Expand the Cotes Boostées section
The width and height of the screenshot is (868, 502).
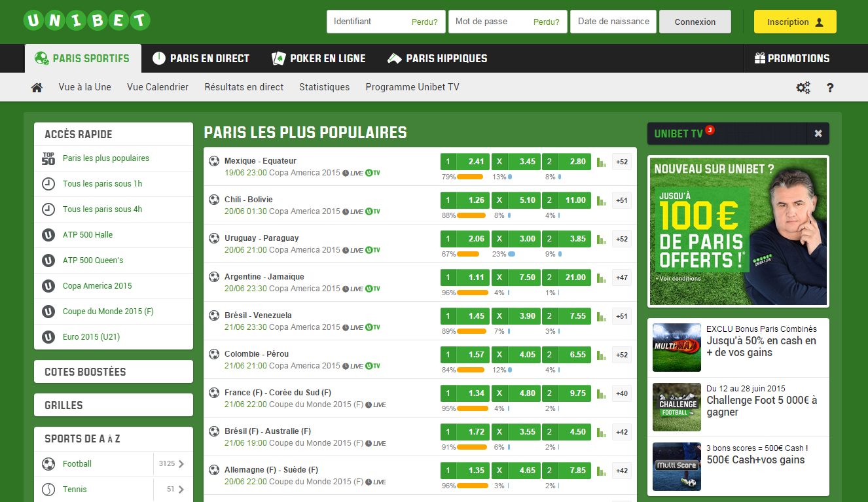click(113, 372)
